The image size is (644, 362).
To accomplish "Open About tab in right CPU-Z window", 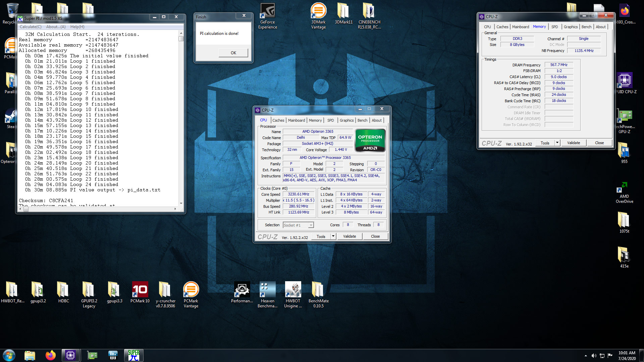I will pos(601,27).
